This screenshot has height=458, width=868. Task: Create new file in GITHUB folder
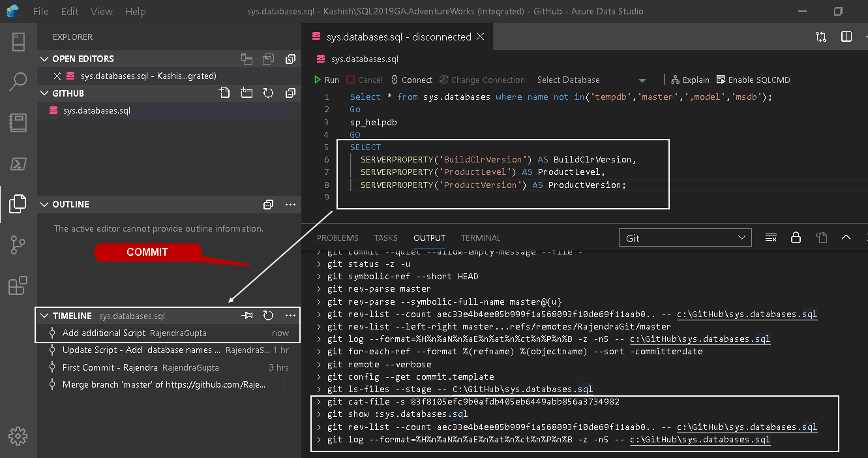point(224,93)
